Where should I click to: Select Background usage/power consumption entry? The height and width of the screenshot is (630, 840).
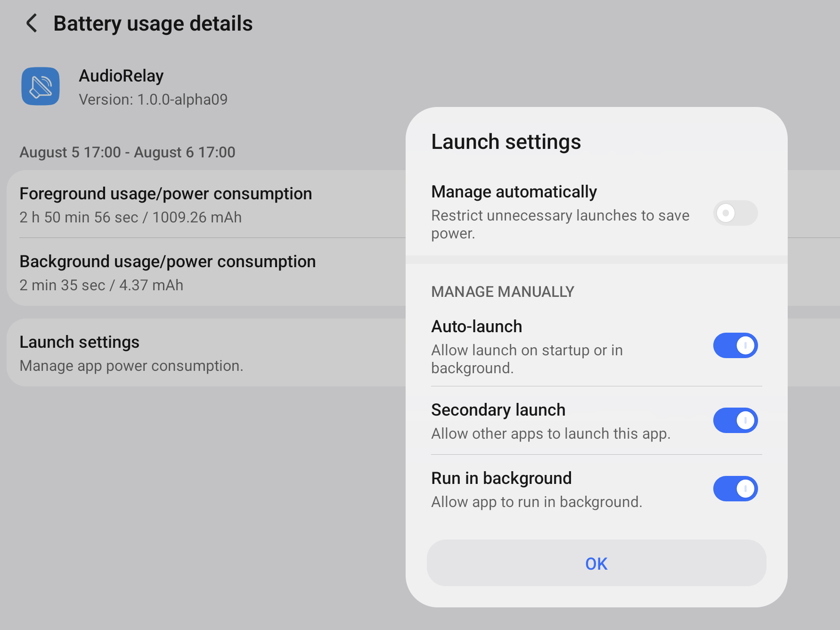click(206, 272)
